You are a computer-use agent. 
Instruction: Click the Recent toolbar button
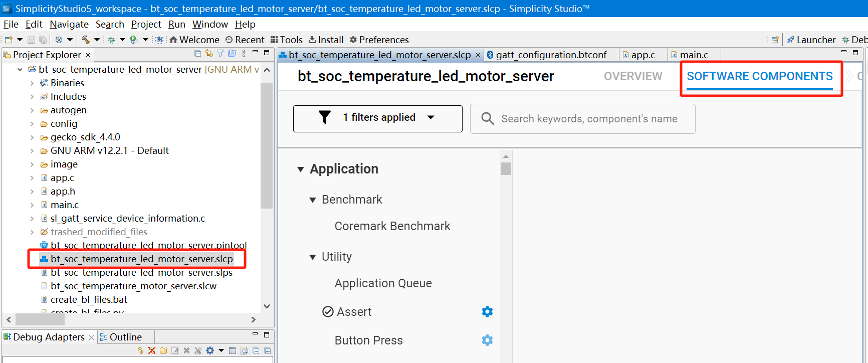pyautogui.click(x=245, y=40)
